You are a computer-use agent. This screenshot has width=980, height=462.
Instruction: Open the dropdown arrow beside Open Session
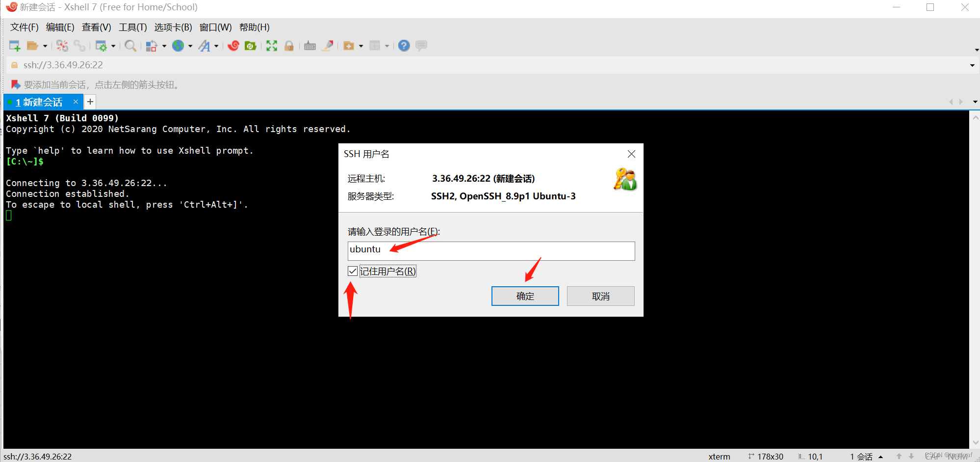coord(45,46)
